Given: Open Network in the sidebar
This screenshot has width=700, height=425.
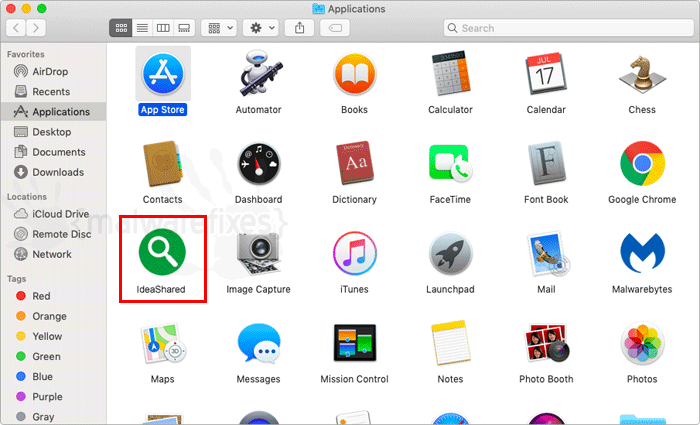Looking at the screenshot, I should 54,254.
